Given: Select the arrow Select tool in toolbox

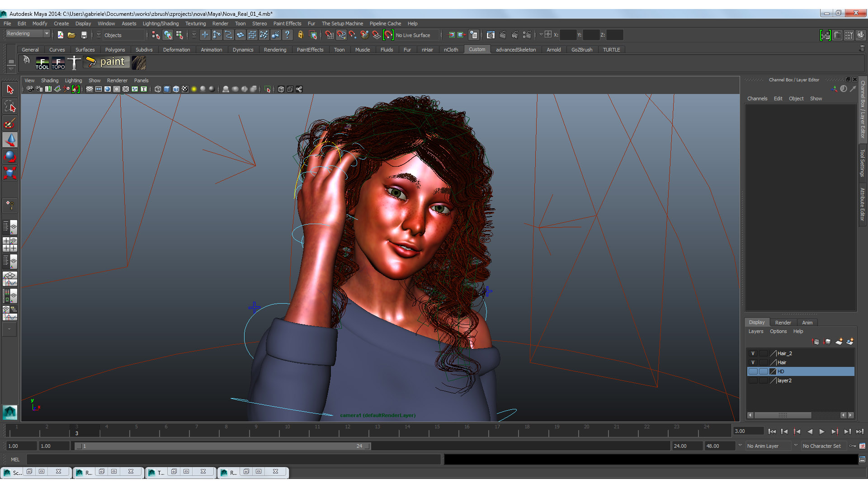Looking at the screenshot, I should pyautogui.click(x=10, y=89).
